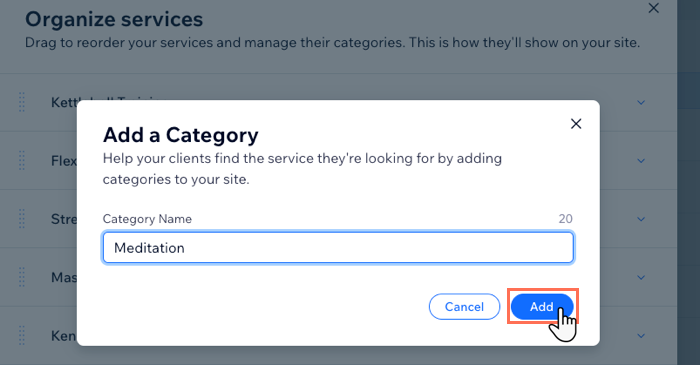Close the Organize services panel
This screenshot has width=700, height=365.
(654, 8)
